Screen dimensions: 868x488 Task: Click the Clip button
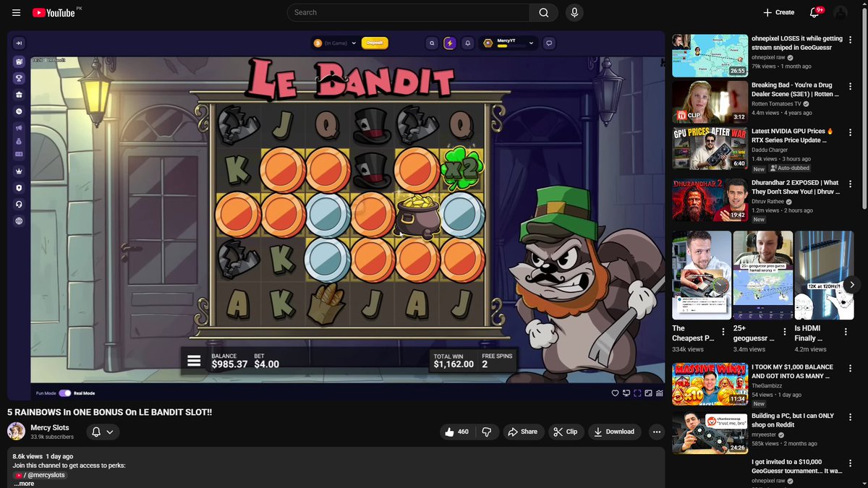click(x=565, y=432)
